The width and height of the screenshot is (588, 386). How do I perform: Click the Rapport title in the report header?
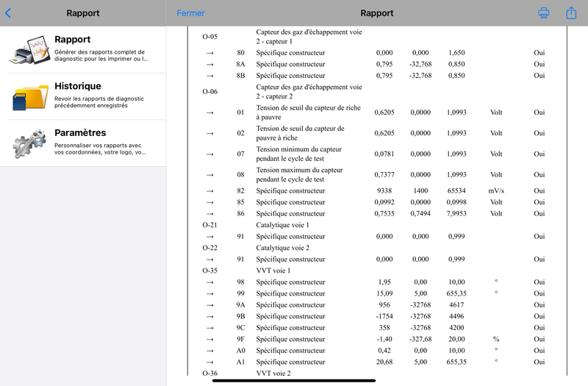(x=377, y=13)
